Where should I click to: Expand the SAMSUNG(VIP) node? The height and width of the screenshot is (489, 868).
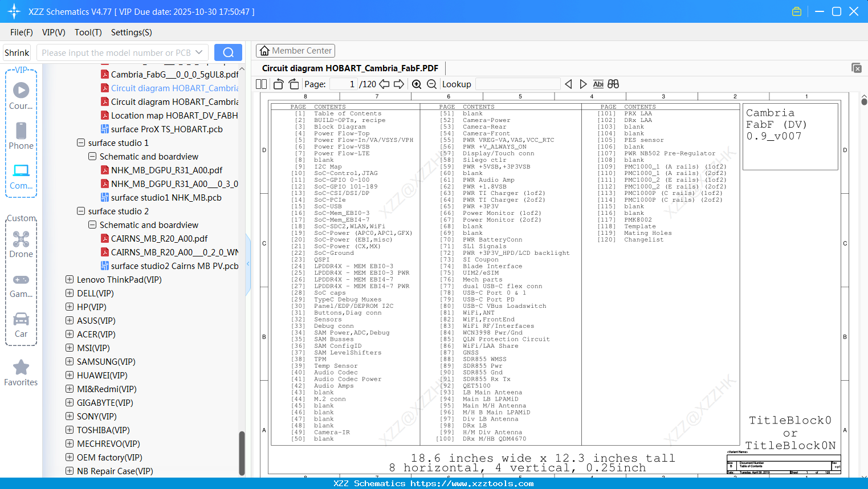70,361
